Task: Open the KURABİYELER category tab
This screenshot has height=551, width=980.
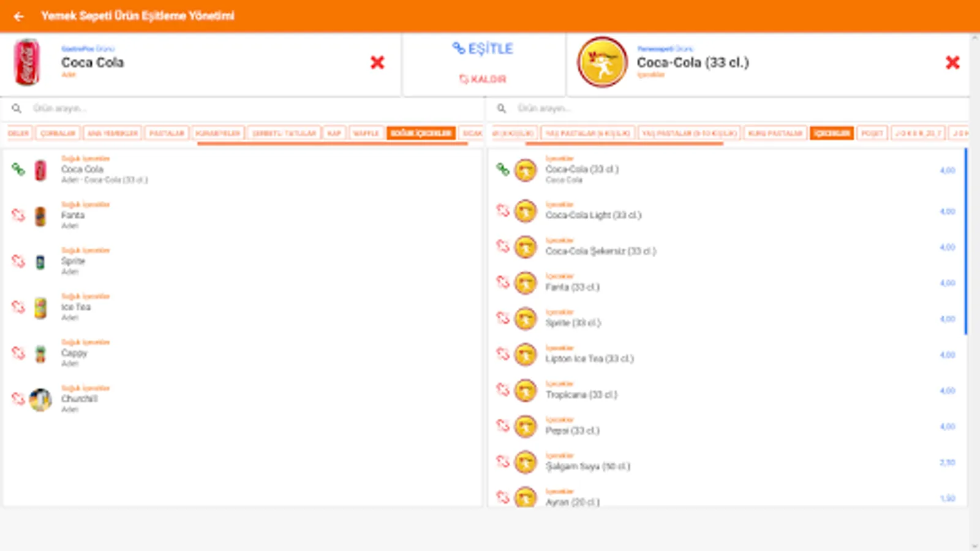Action: coord(219,133)
